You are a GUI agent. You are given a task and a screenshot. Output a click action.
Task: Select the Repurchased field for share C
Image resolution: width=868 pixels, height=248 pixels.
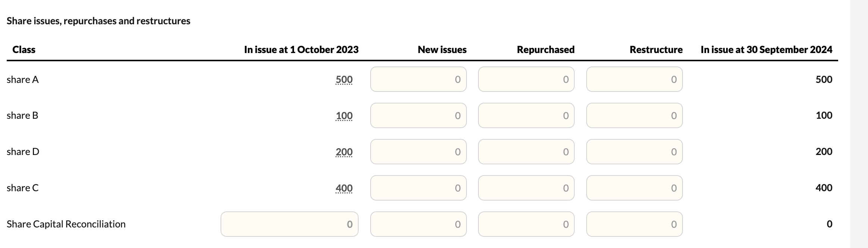pyautogui.click(x=526, y=188)
